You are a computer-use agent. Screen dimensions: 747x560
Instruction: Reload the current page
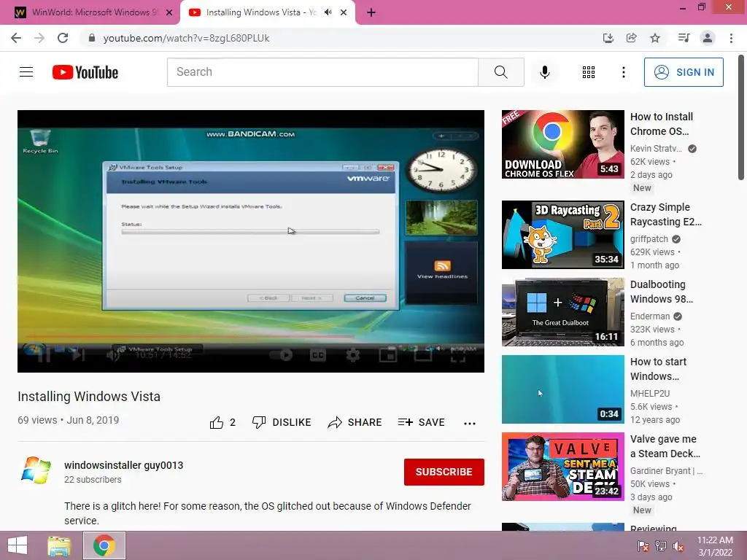click(63, 38)
